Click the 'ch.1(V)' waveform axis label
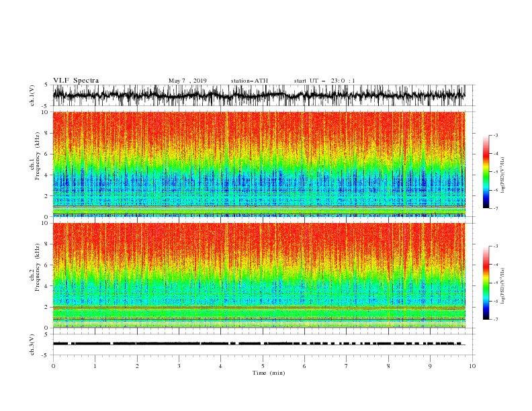The image size is (532, 411). click(32, 95)
